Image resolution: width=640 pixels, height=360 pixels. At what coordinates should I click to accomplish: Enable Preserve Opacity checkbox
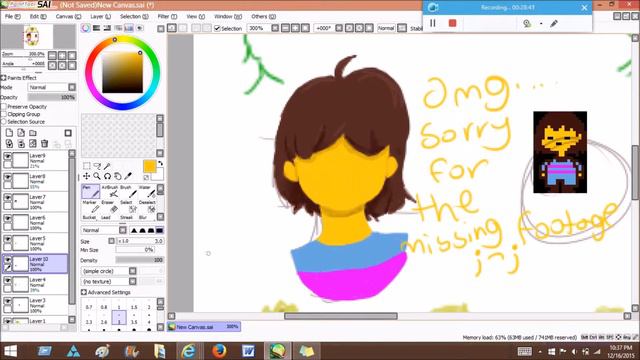4,107
